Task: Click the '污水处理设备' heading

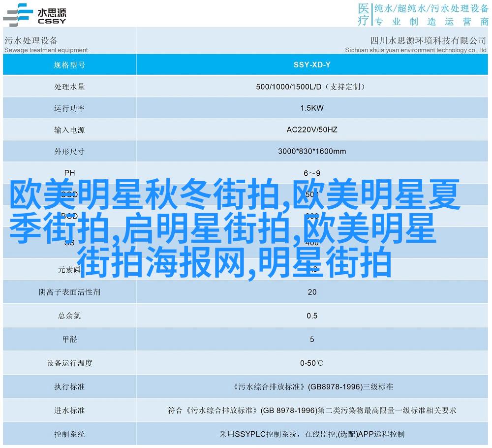Action: coord(31,40)
